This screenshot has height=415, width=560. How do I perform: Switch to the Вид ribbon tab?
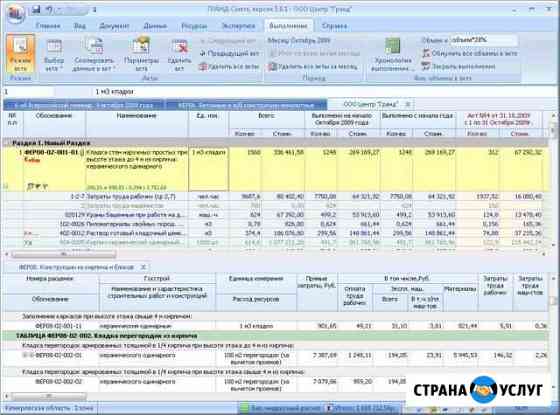click(x=79, y=26)
